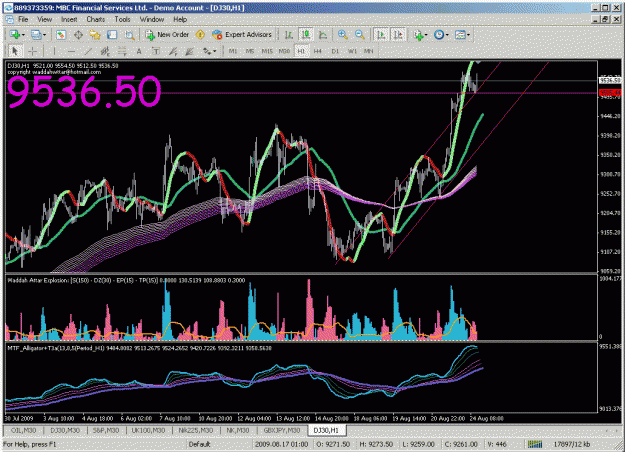Switch to Candlesticks chart display
This screenshot has width=625, height=452.
click(x=306, y=35)
